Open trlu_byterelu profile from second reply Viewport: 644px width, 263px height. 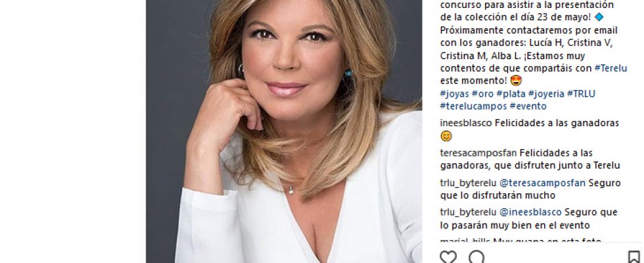(468, 212)
